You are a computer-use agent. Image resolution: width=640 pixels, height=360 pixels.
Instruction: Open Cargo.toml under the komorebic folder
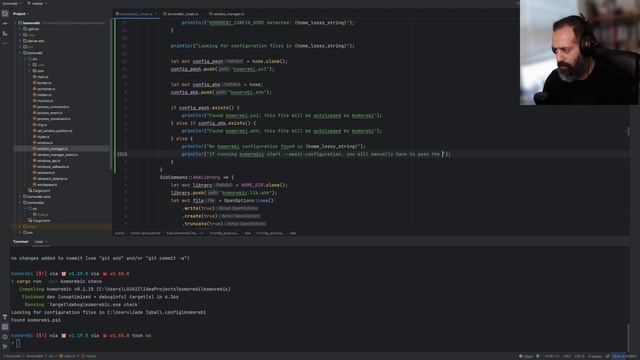click(41, 220)
